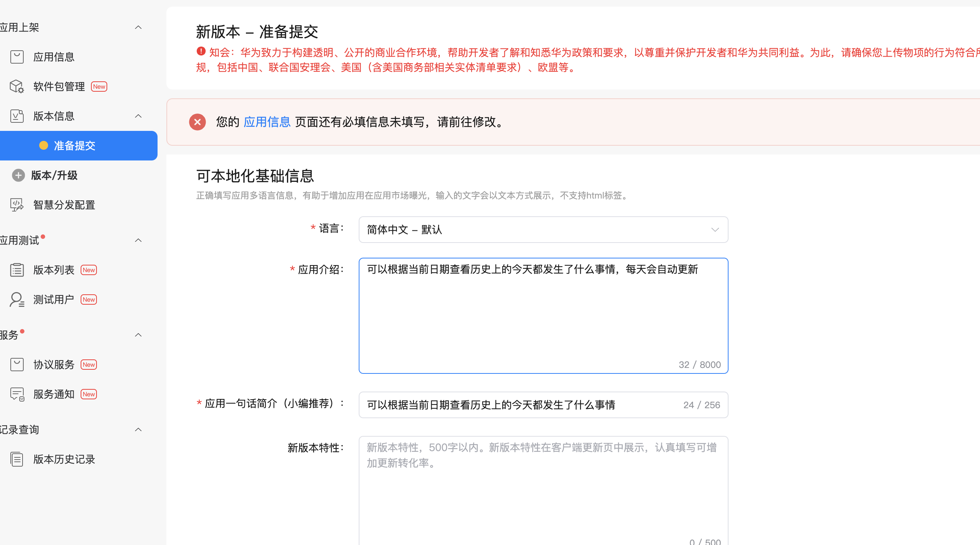The height and width of the screenshot is (545, 980).
Task: Click the 智慧分发配置 icon
Action: [x=17, y=205]
